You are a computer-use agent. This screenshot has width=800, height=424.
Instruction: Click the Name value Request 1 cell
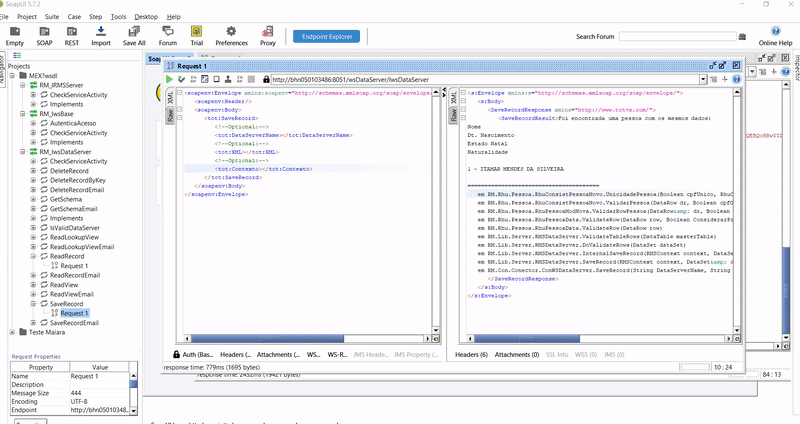[99, 376]
